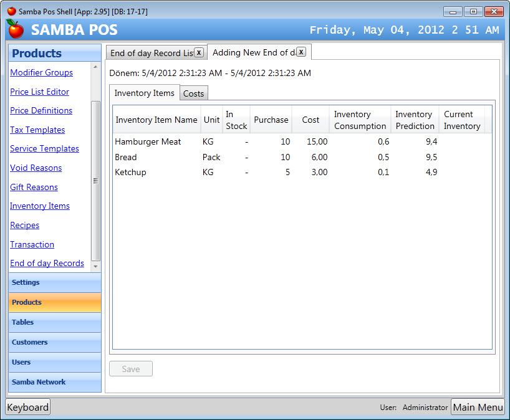The image size is (510, 420).
Task: Click the Ketchup purchase value 5
Action: tap(287, 172)
